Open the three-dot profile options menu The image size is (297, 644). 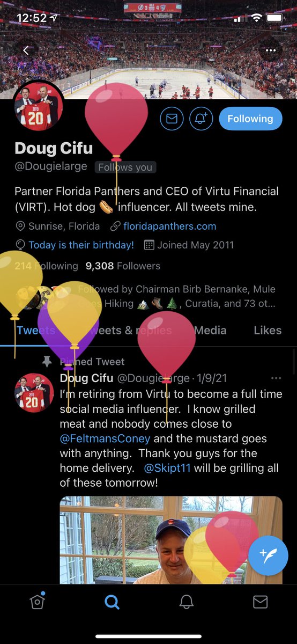click(267, 50)
